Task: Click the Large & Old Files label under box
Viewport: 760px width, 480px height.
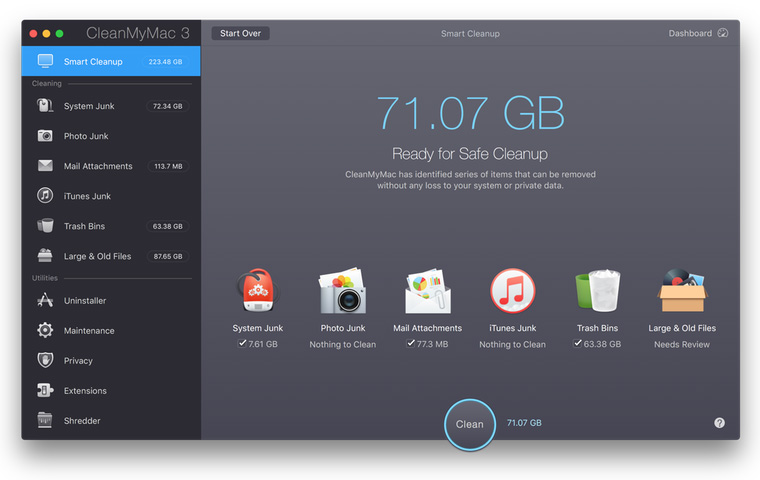Action: click(682, 328)
